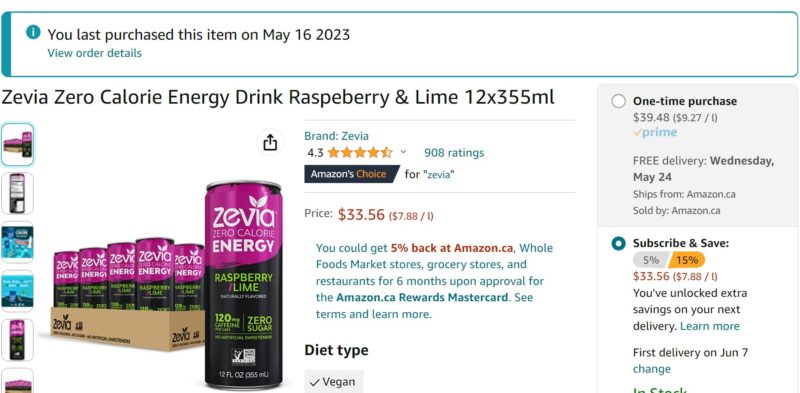The height and width of the screenshot is (393, 800).
Task: Click change under first delivery date
Action: point(652,369)
